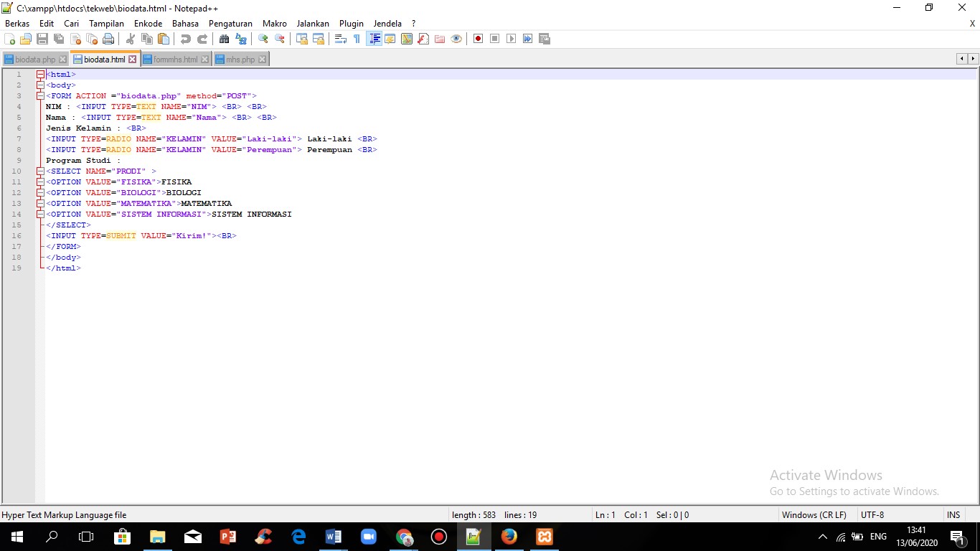Open Windows notification center icon
This screenshot has width=980, height=551.
[x=957, y=537]
